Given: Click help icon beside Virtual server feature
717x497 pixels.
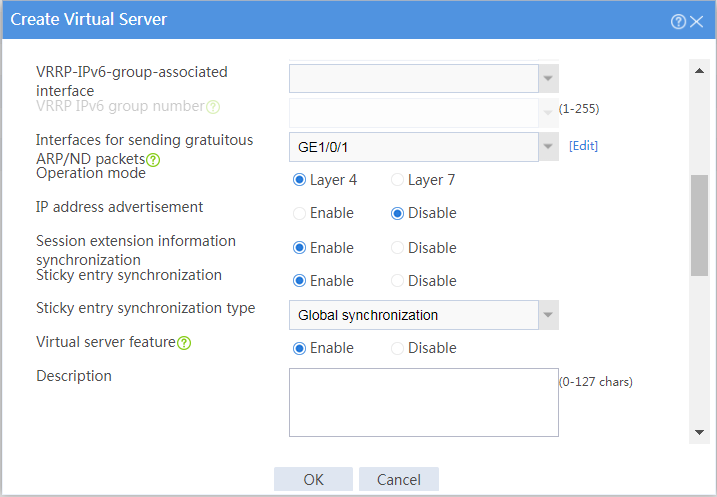Looking at the screenshot, I should pyautogui.click(x=184, y=343).
